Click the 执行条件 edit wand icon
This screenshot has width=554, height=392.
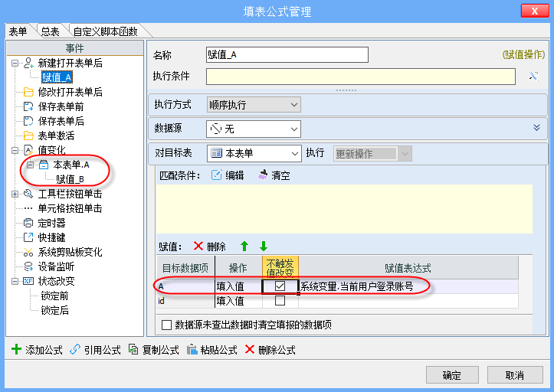click(533, 77)
